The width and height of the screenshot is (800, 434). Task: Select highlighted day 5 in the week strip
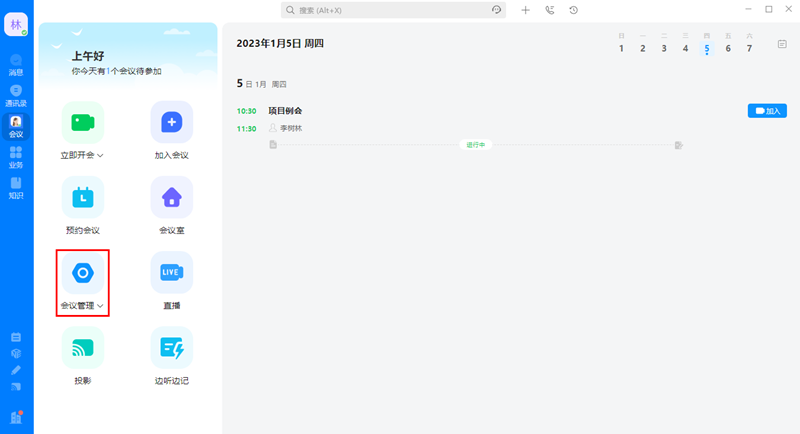point(707,48)
